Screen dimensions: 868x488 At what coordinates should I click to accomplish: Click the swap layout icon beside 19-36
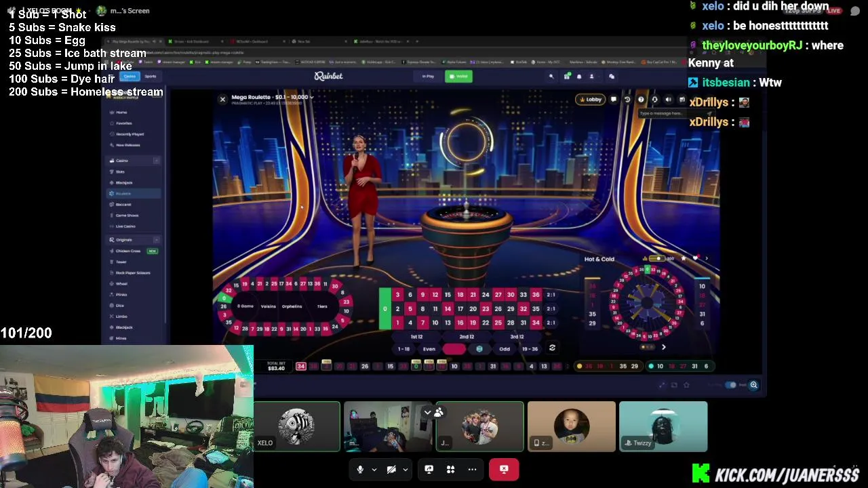552,348
